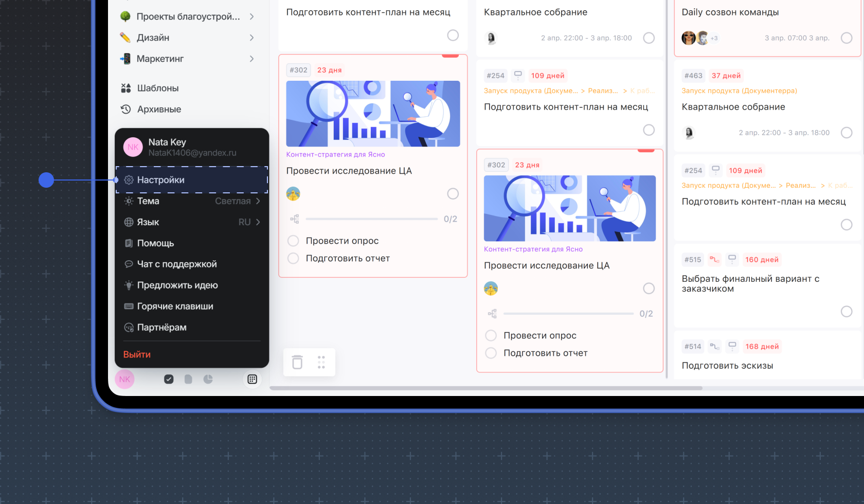Click the trash bin icon
This screenshot has height=504, width=864.
tap(297, 362)
